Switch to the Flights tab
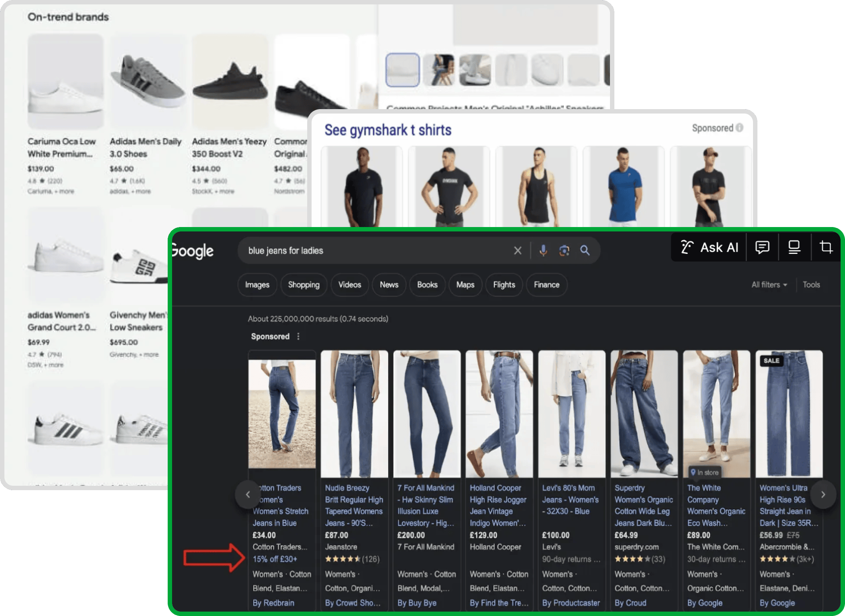This screenshot has width=845, height=616. [x=504, y=285]
